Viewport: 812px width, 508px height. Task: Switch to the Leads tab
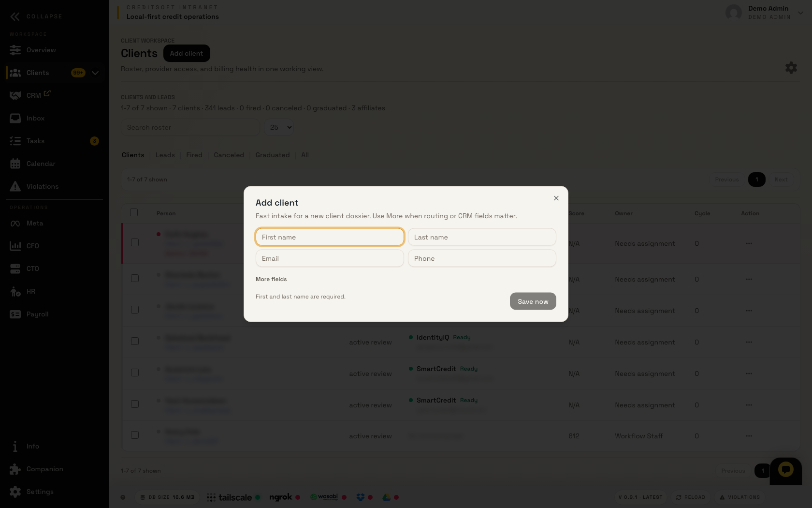point(165,155)
